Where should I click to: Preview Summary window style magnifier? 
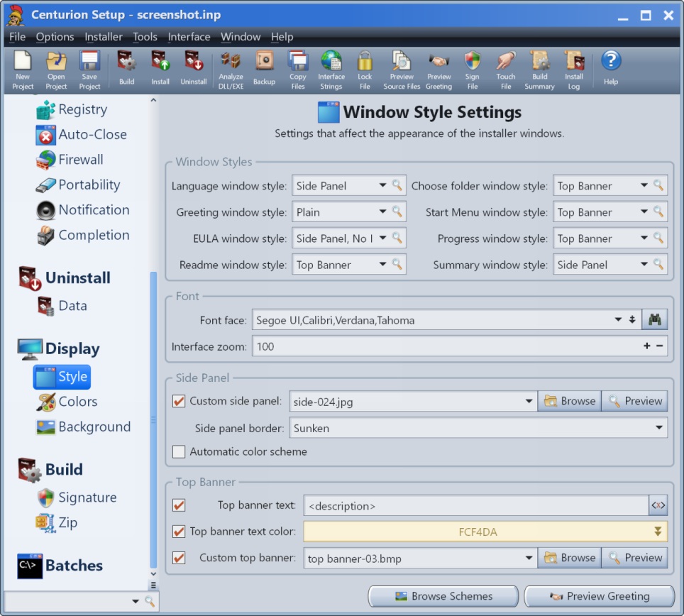(658, 264)
